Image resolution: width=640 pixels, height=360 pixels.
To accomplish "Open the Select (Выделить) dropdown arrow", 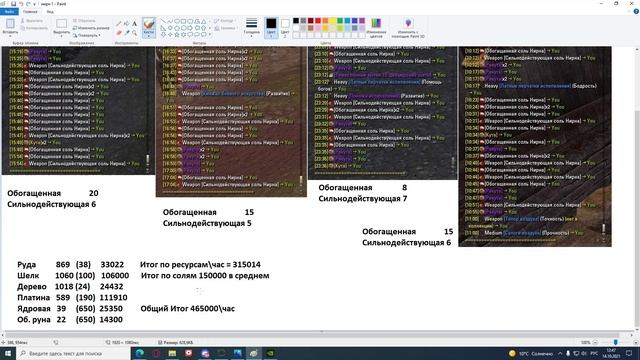I will point(62,35).
